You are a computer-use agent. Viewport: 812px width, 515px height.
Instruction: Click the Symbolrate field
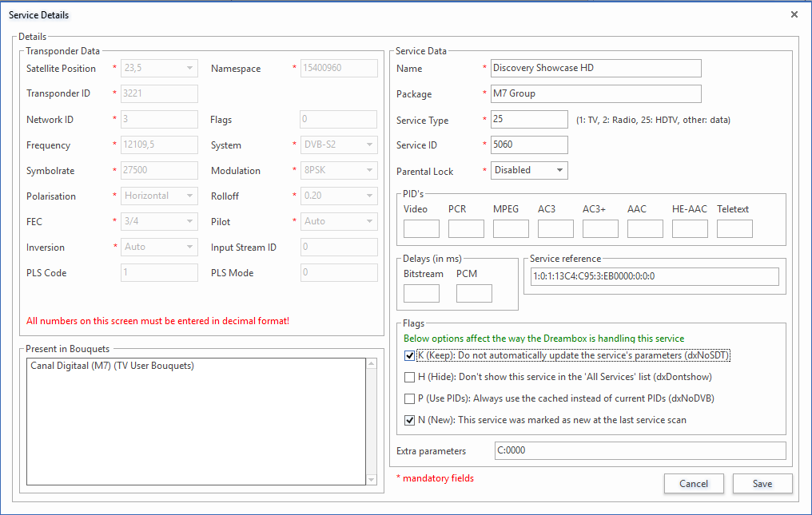click(x=159, y=170)
